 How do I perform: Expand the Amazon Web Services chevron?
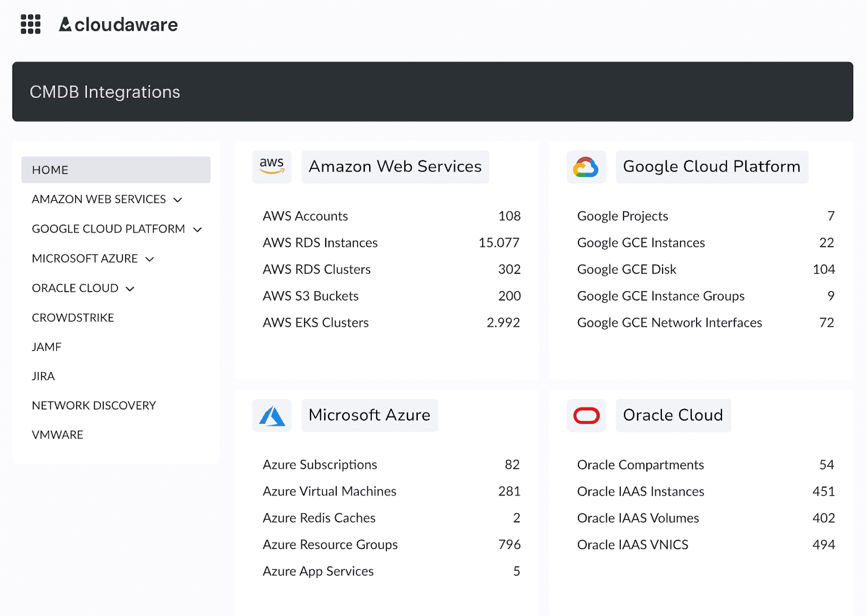point(178,200)
